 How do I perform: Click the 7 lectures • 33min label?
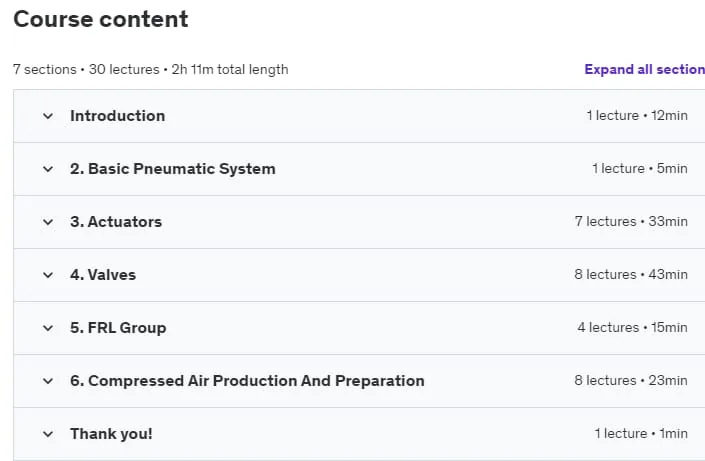click(631, 221)
